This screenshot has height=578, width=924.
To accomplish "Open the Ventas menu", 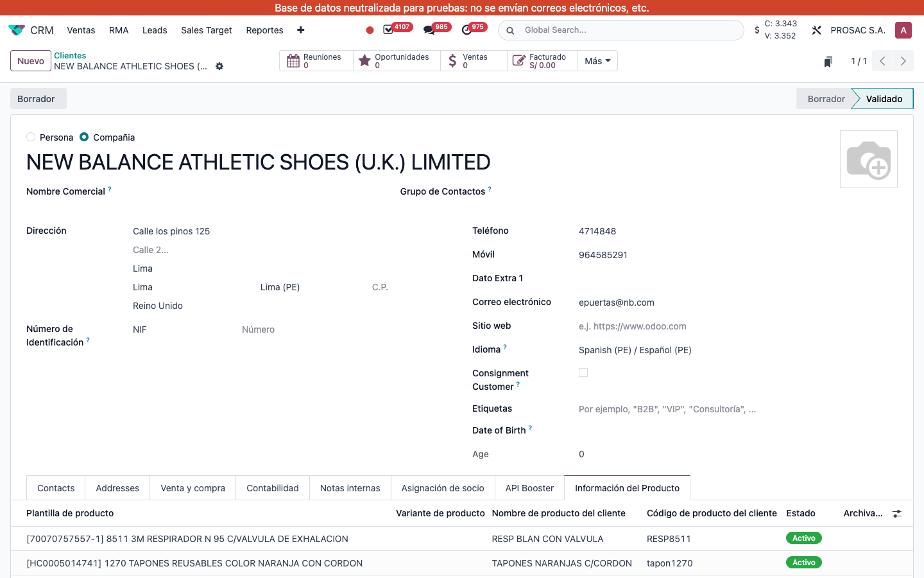I will [81, 30].
